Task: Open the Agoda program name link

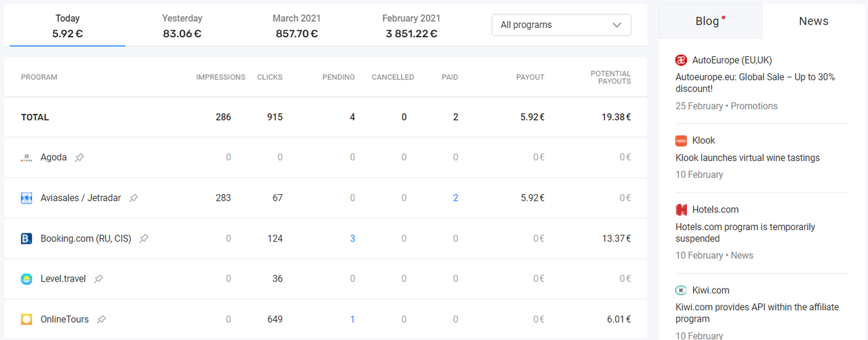Action: coord(54,157)
